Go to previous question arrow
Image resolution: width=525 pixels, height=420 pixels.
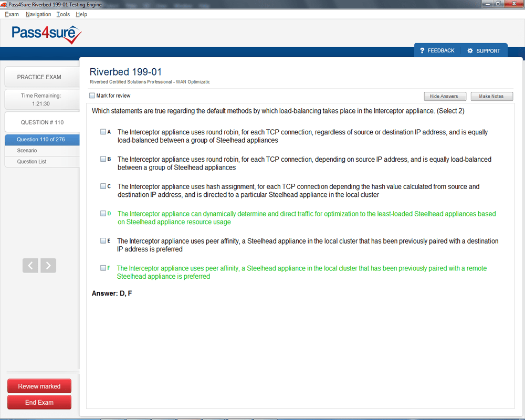click(x=30, y=266)
